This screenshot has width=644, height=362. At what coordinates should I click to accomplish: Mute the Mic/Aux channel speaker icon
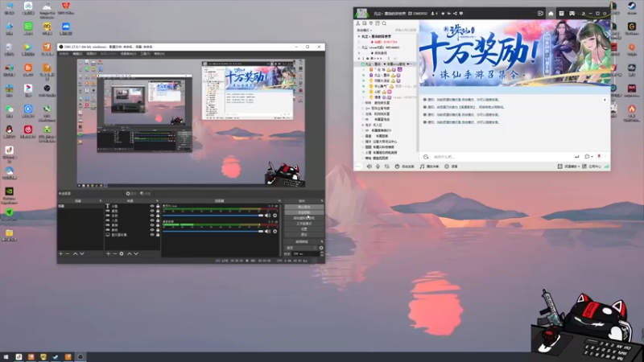pyautogui.click(x=268, y=216)
